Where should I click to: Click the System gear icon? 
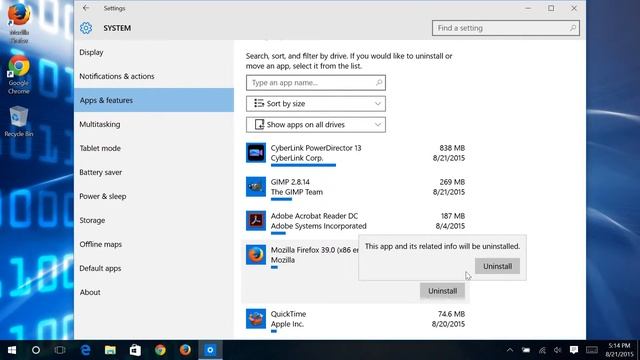tap(86, 28)
